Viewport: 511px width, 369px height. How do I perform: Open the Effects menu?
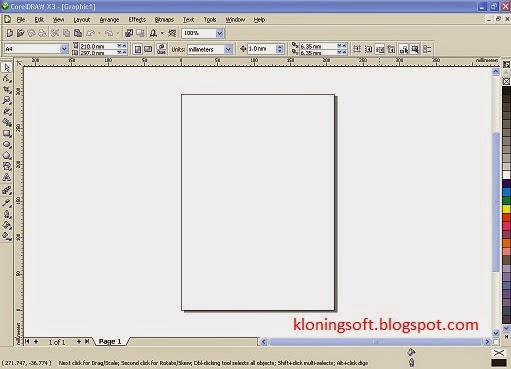pos(137,20)
